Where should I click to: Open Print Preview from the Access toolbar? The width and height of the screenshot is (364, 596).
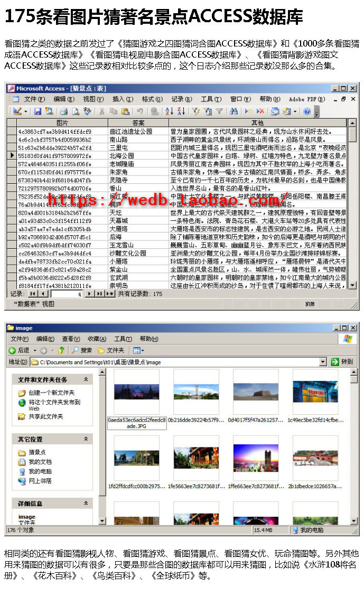pyautogui.click(x=75, y=111)
